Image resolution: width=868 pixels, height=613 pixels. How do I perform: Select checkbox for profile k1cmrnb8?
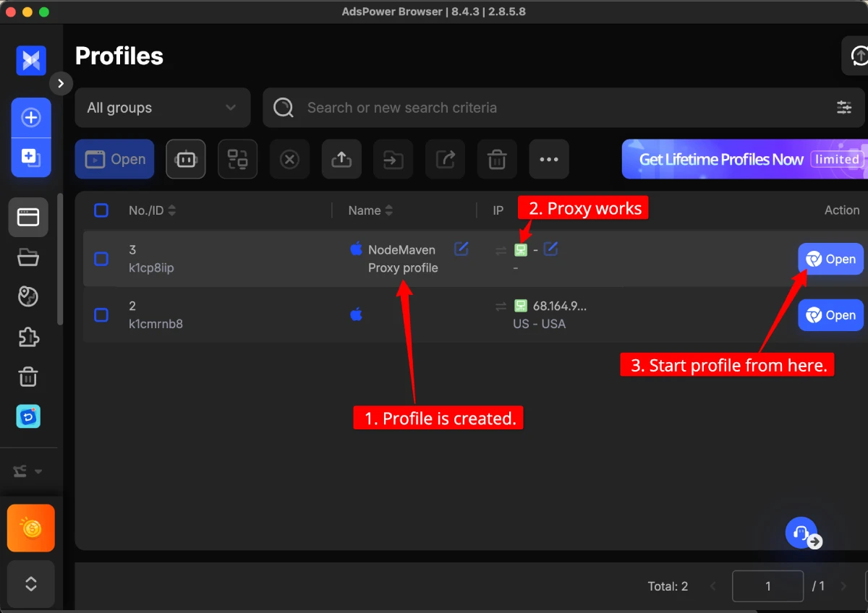click(x=101, y=314)
